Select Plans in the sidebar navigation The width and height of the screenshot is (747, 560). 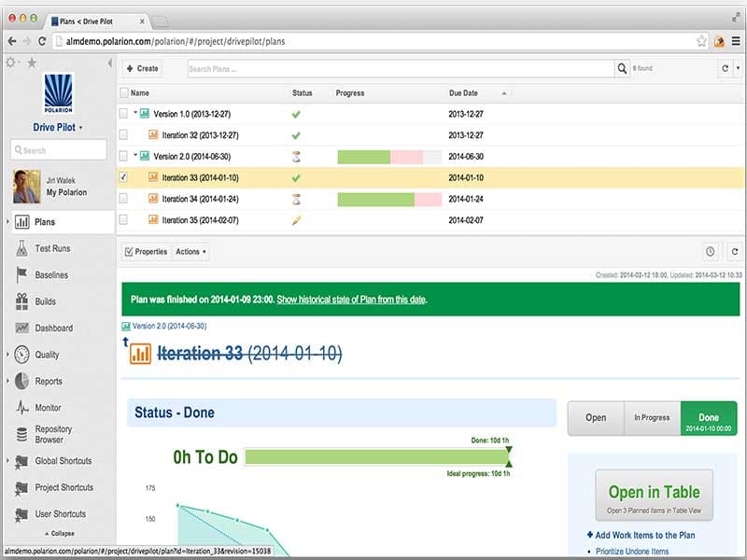45,222
